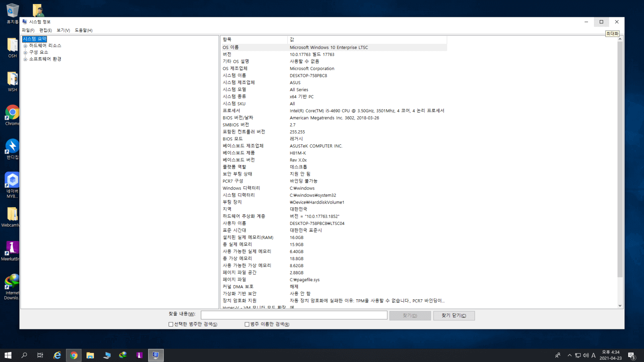This screenshot has width=644, height=362.
Task: Open the computer icon on taskbar
Action: [x=107, y=355]
